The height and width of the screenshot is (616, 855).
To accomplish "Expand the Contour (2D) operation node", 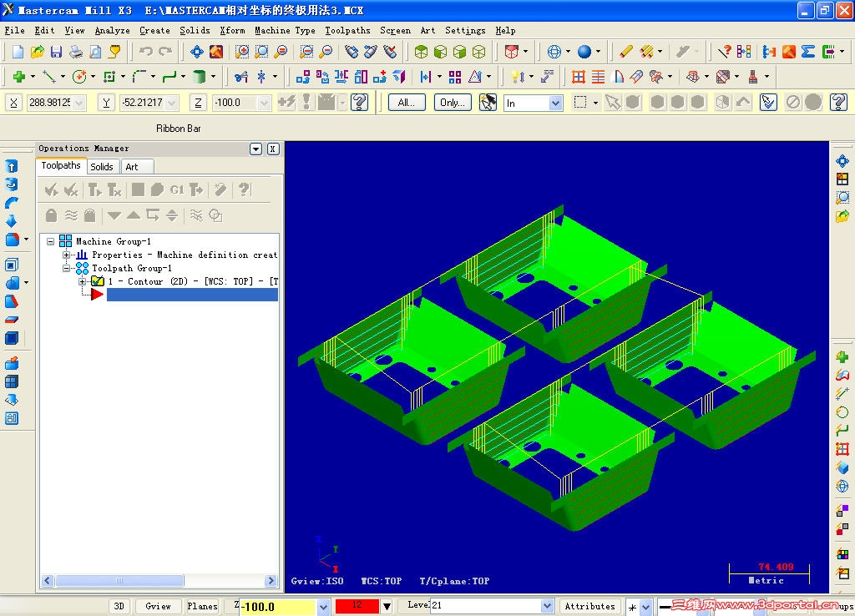I will click(x=83, y=281).
